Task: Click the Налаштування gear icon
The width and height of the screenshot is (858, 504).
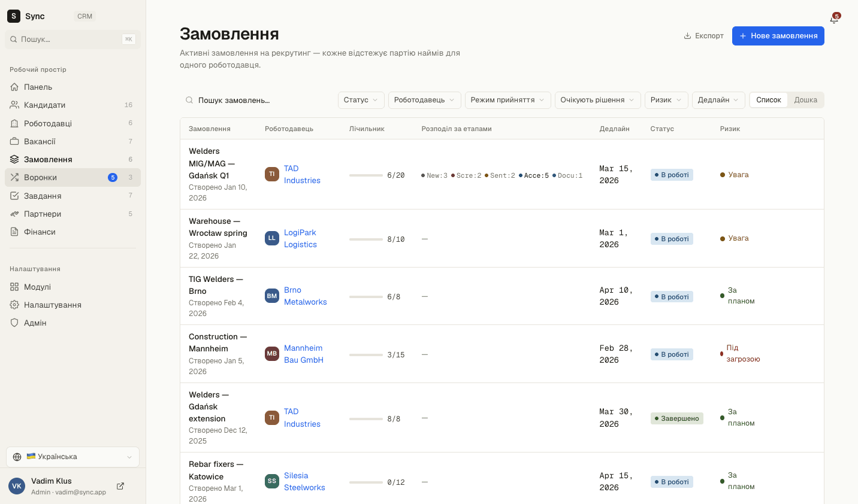Action: (14, 305)
